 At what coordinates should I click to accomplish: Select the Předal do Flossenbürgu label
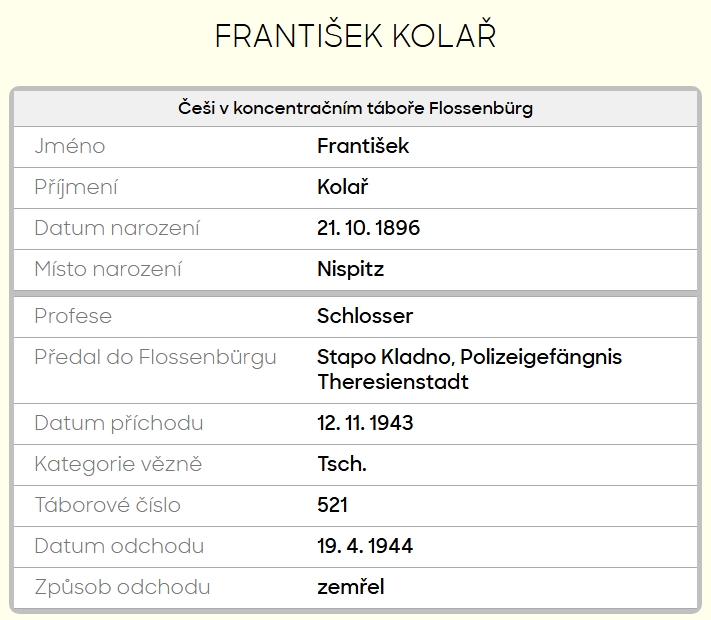point(155,357)
